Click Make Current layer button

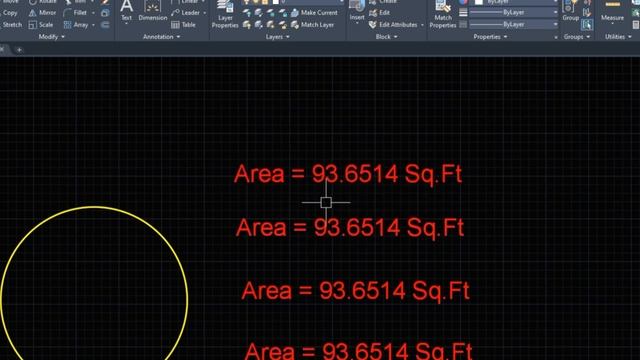[x=314, y=13]
